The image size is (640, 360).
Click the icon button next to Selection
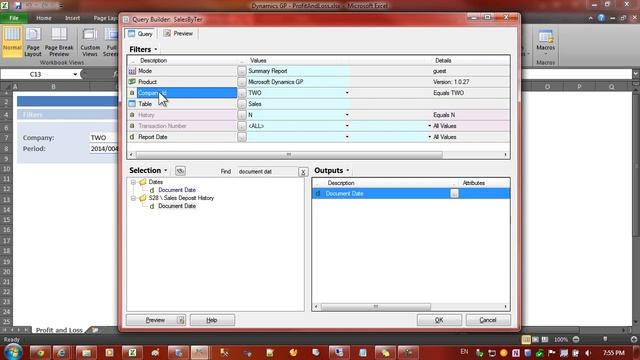[180, 171]
